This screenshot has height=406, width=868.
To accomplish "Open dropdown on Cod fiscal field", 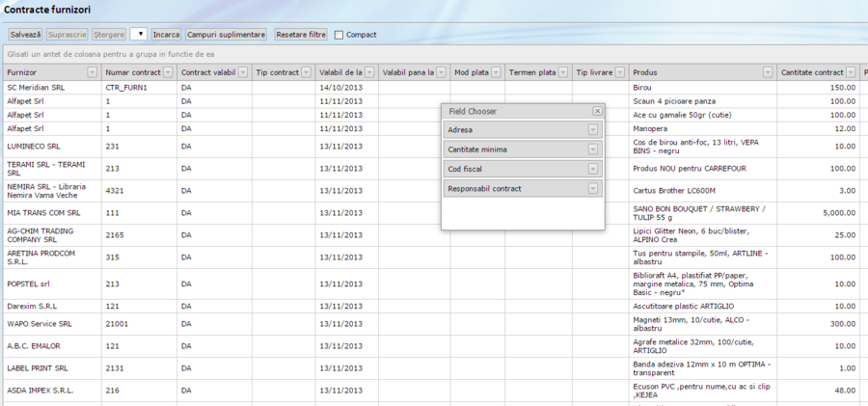I will pyautogui.click(x=593, y=169).
